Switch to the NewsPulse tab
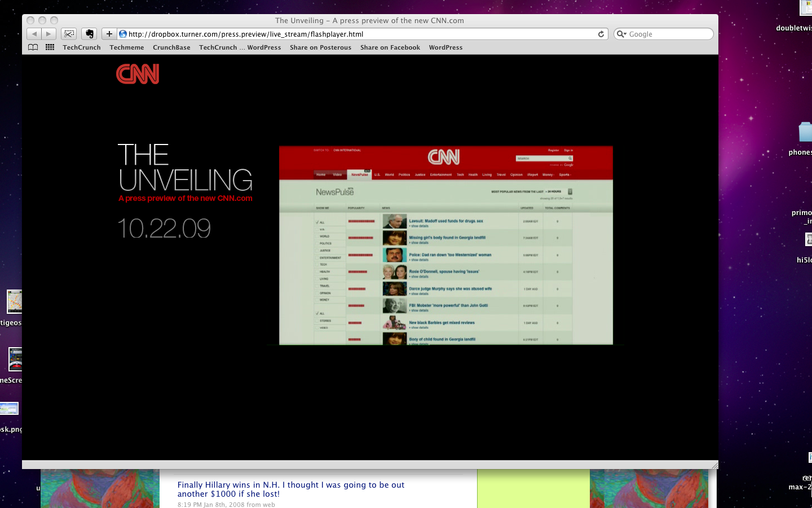Viewport: 812px width, 508px height. [x=360, y=175]
